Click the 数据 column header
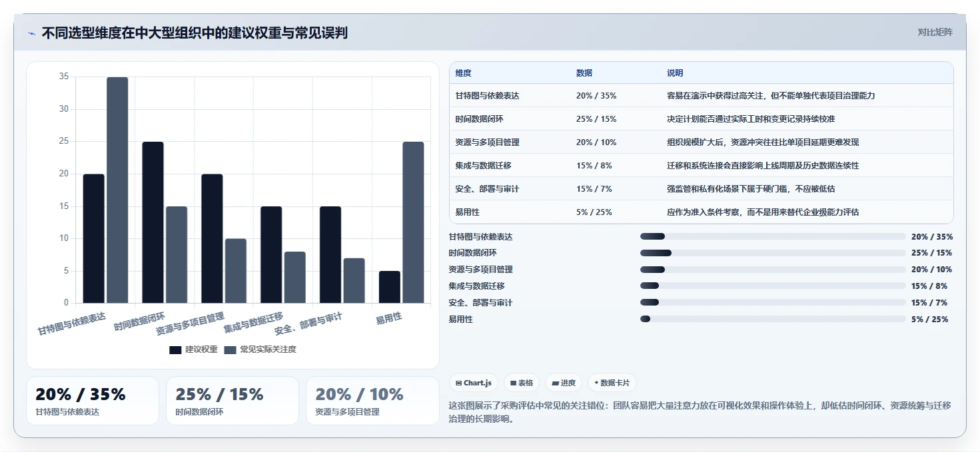This screenshot has width=980, height=452. point(584,73)
